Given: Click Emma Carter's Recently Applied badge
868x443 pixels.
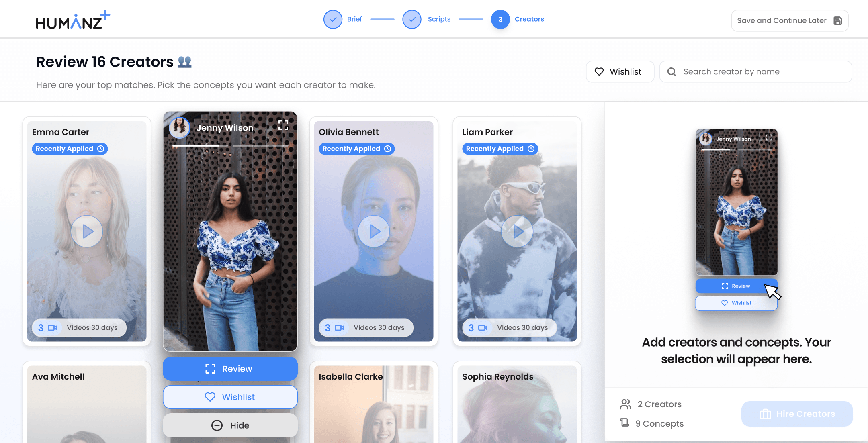Looking at the screenshot, I should click(x=70, y=149).
